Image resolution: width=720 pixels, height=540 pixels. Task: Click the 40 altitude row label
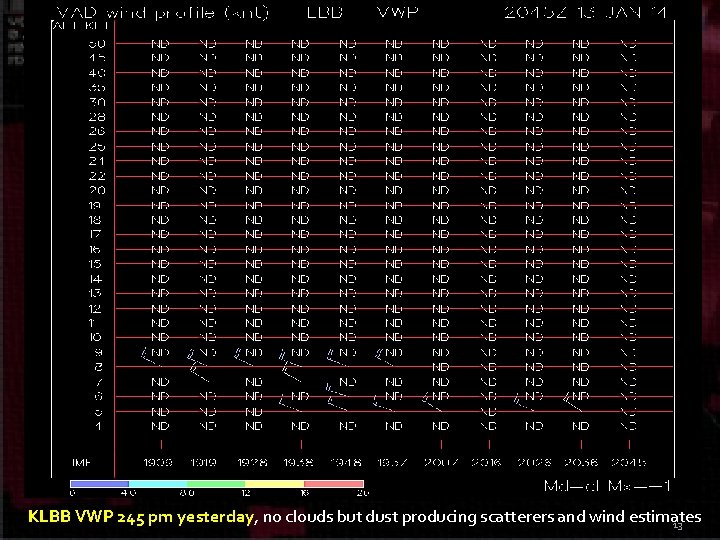point(97,73)
